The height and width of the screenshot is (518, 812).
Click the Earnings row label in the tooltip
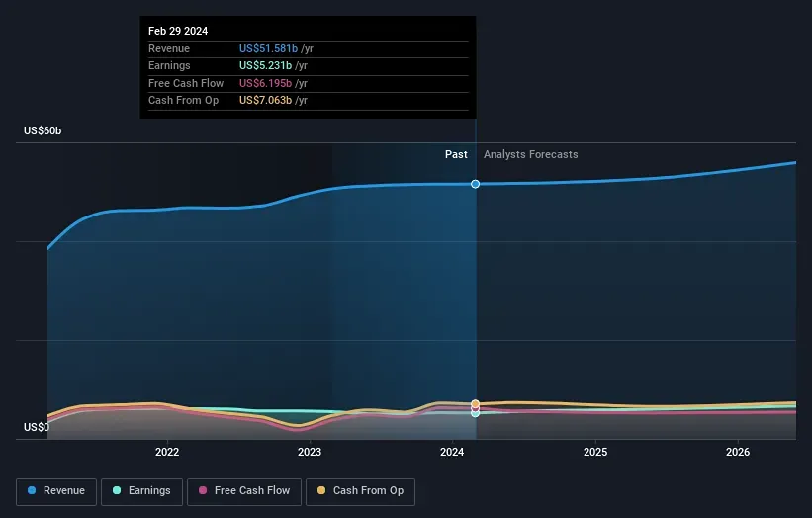(x=169, y=65)
